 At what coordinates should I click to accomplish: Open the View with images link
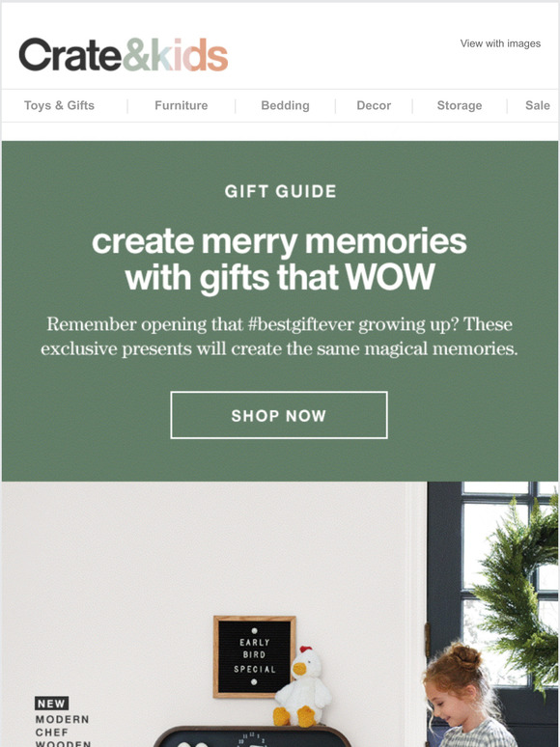click(500, 43)
